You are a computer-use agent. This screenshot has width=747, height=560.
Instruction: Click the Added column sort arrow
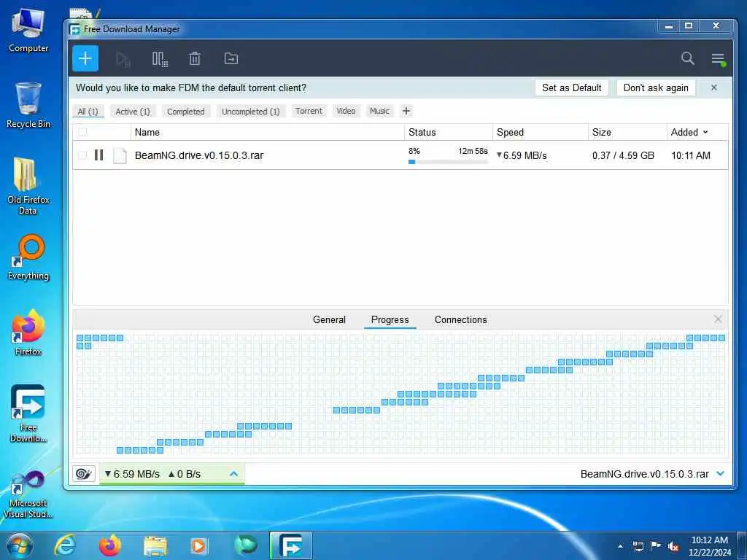[x=705, y=132]
